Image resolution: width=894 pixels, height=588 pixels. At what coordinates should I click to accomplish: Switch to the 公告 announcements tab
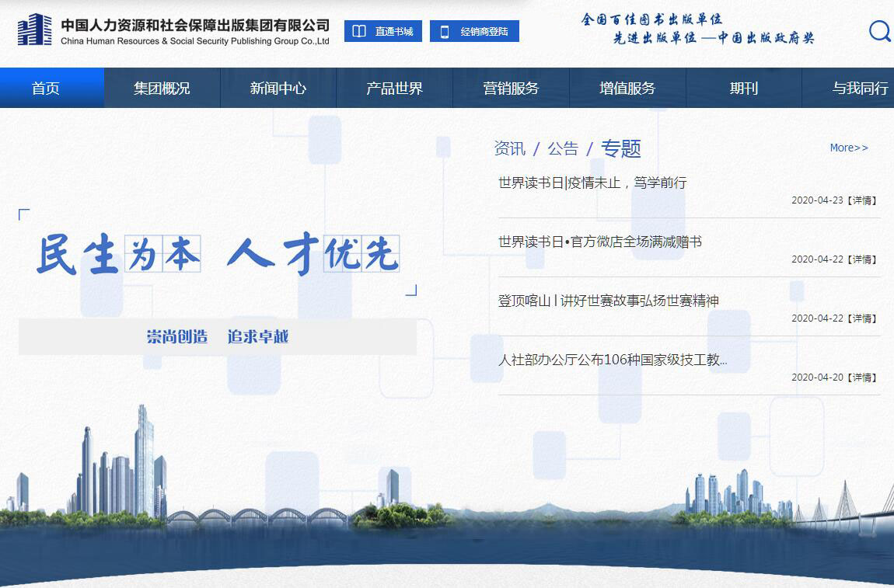coord(563,148)
